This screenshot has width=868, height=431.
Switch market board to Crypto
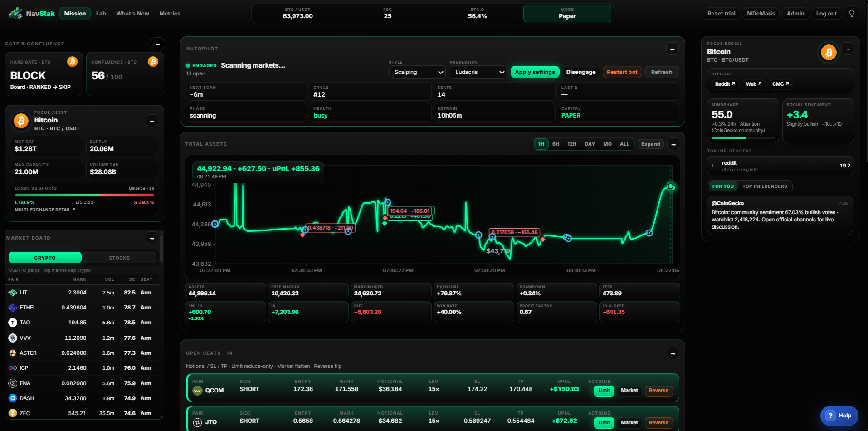(x=45, y=258)
